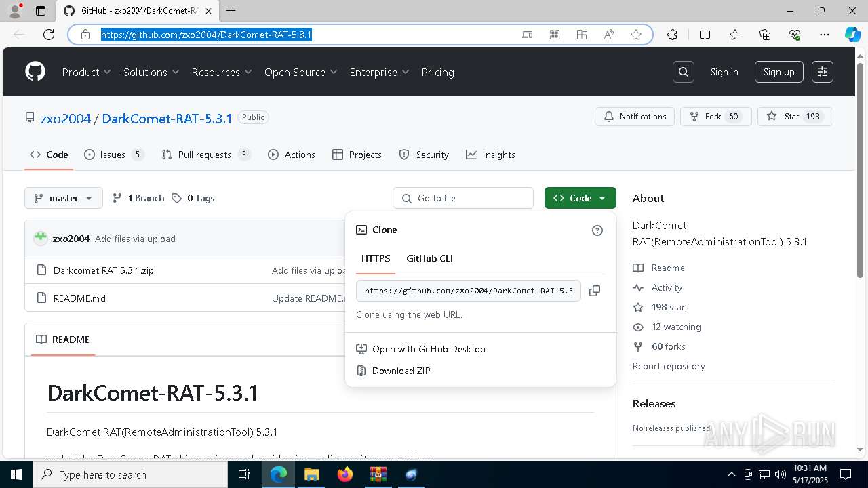Viewport: 868px width, 488px height.
Task: Open the Pricing page link
Action: click(x=437, y=72)
